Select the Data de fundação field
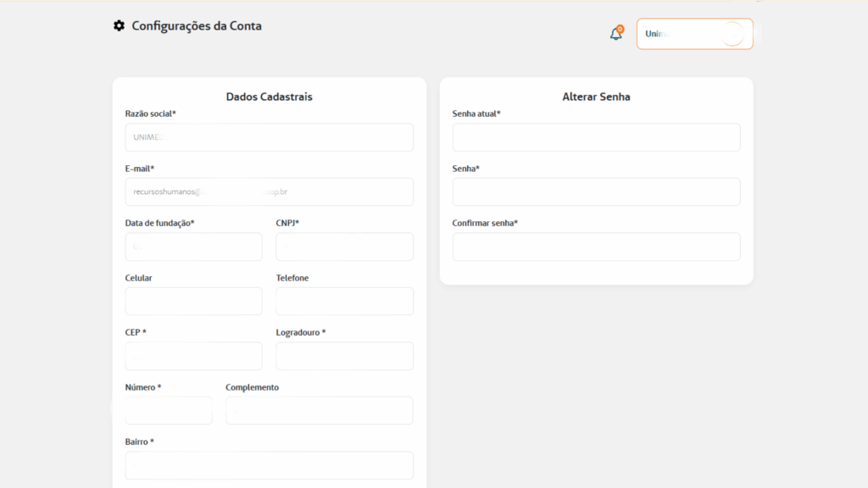This screenshot has width=868, height=488. coord(194,247)
